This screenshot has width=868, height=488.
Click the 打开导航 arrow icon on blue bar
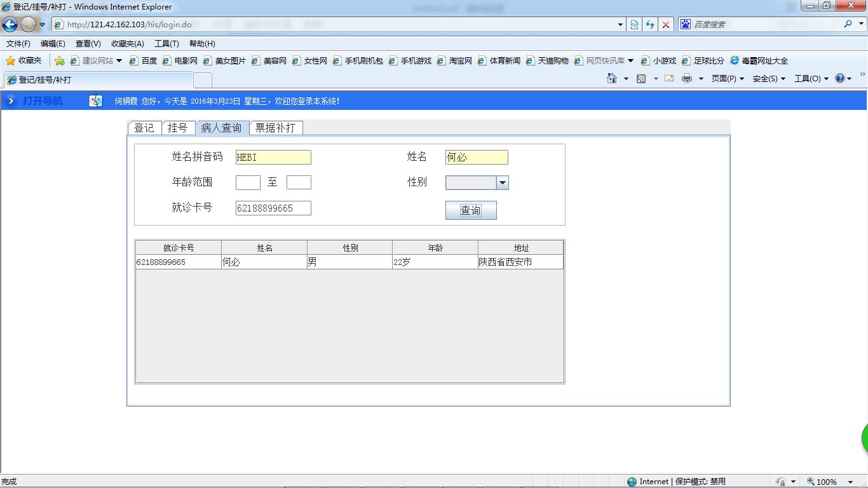point(10,100)
